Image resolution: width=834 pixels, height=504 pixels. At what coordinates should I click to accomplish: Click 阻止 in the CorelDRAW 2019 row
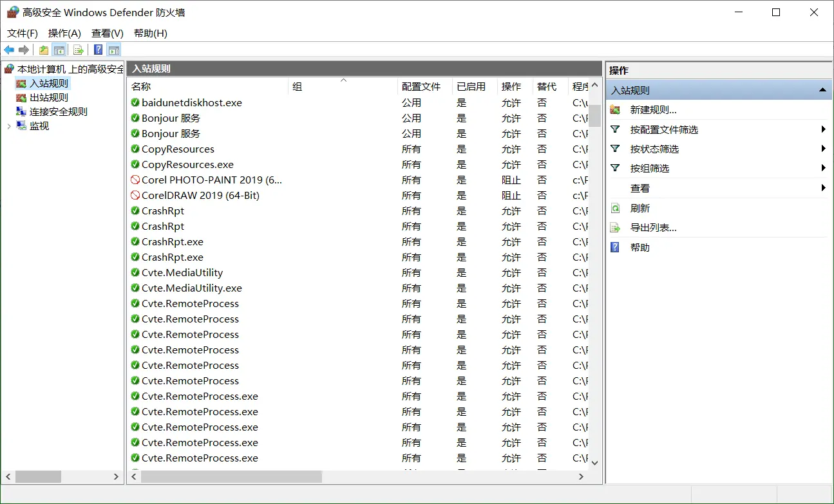pyautogui.click(x=511, y=196)
